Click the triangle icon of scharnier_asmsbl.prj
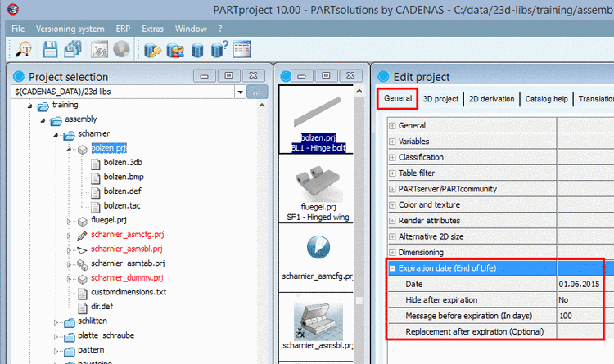Viewport: 614px width, 364px height. click(82, 249)
